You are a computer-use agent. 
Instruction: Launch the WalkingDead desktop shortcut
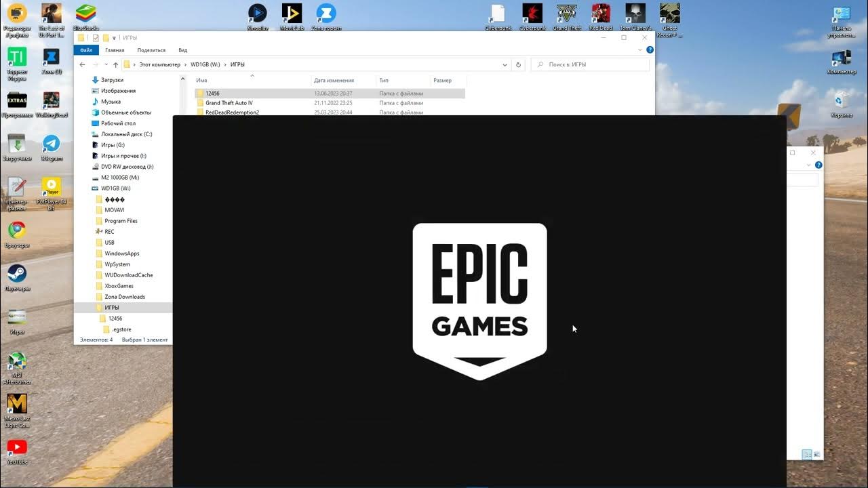click(52, 104)
